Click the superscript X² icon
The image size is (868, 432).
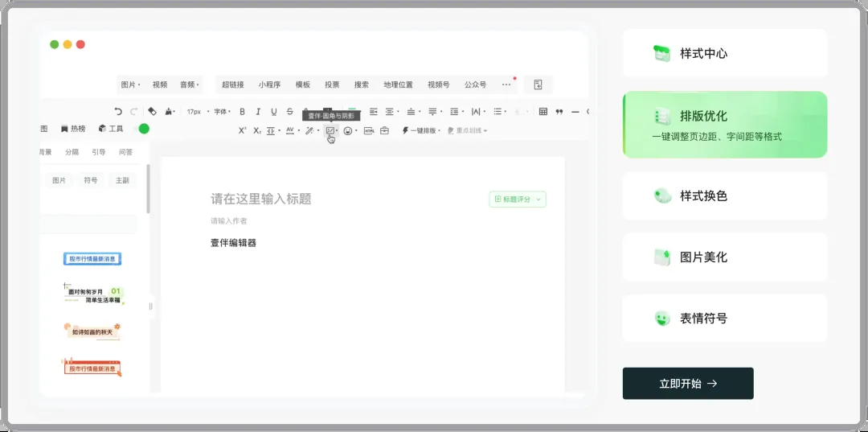[242, 130]
